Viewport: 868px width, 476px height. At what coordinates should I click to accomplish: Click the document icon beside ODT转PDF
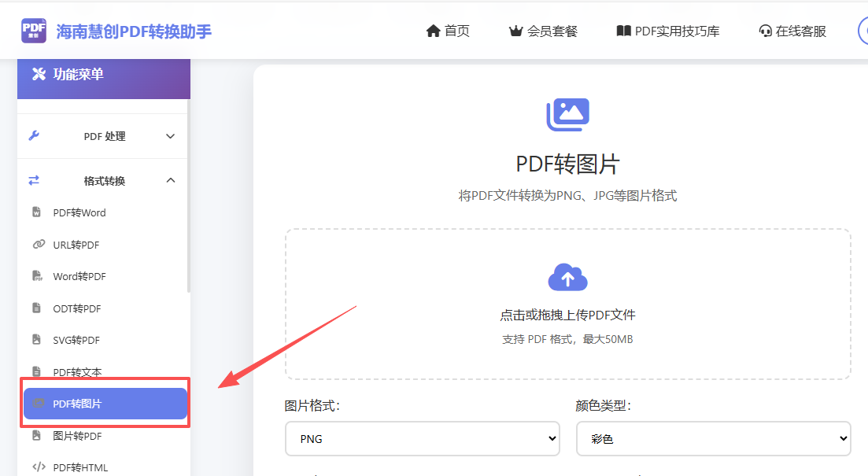(36, 308)
